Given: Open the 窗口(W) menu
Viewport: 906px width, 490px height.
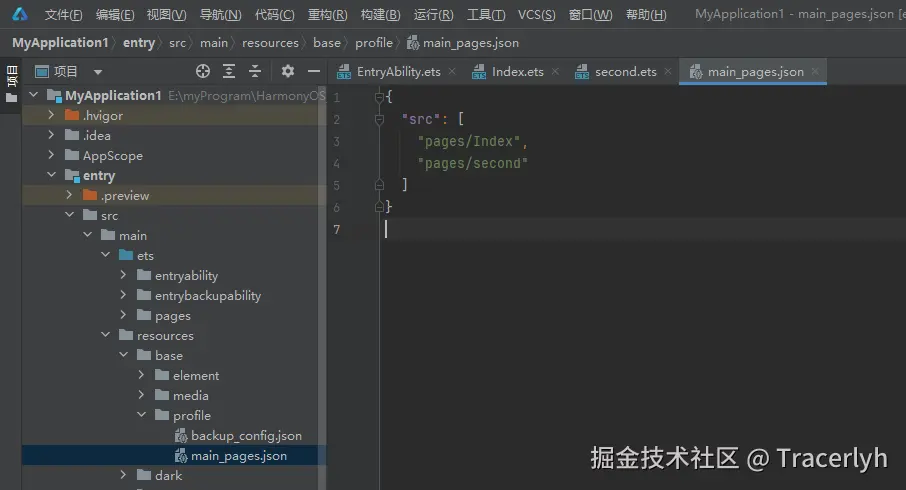Looking at the screenshot, I should pyautogui.click(x=591, y=14).
